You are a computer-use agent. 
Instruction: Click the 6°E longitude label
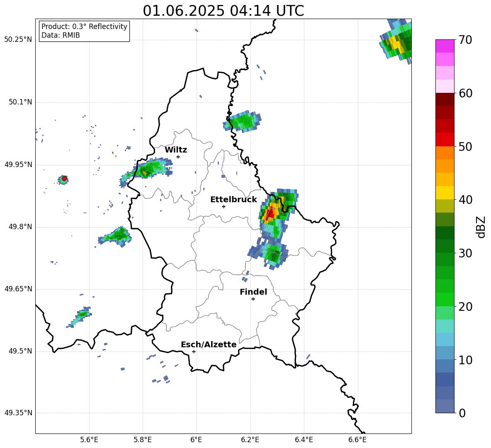pos(196,440)
